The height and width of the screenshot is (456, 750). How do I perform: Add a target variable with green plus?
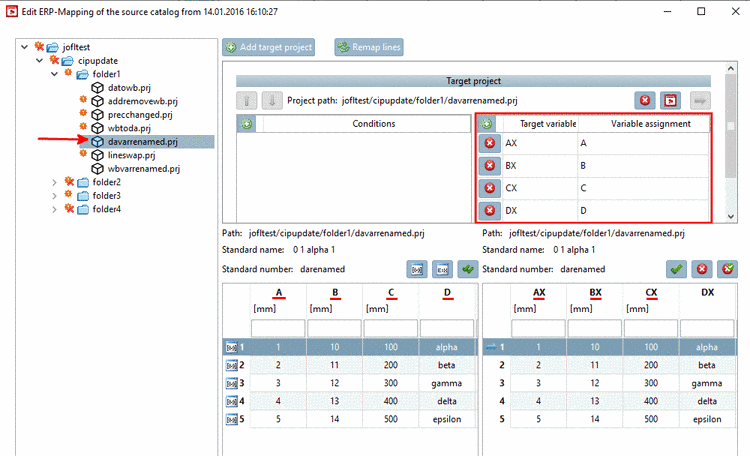pyautogui.click(x=486, y=124)
